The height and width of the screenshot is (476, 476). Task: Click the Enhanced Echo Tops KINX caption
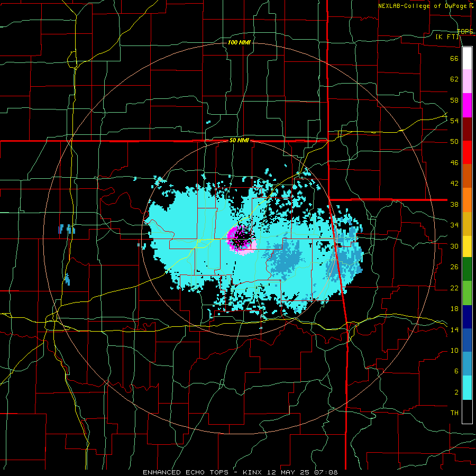click(240, 472)
